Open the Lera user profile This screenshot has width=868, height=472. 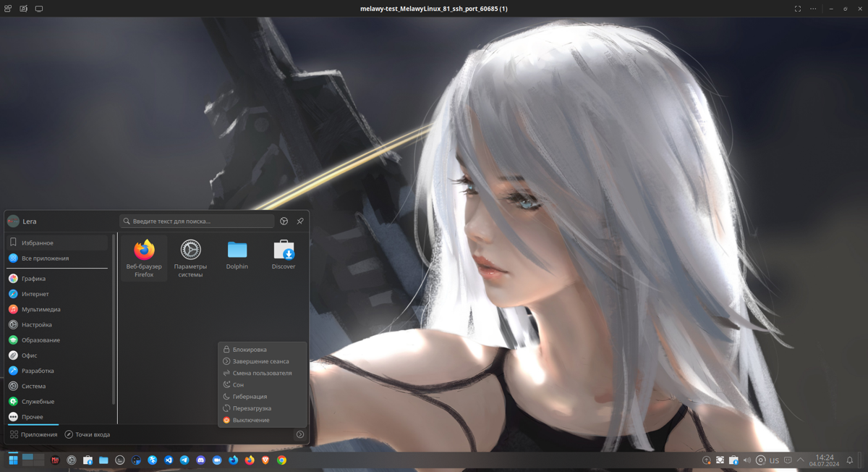(22, 222)
